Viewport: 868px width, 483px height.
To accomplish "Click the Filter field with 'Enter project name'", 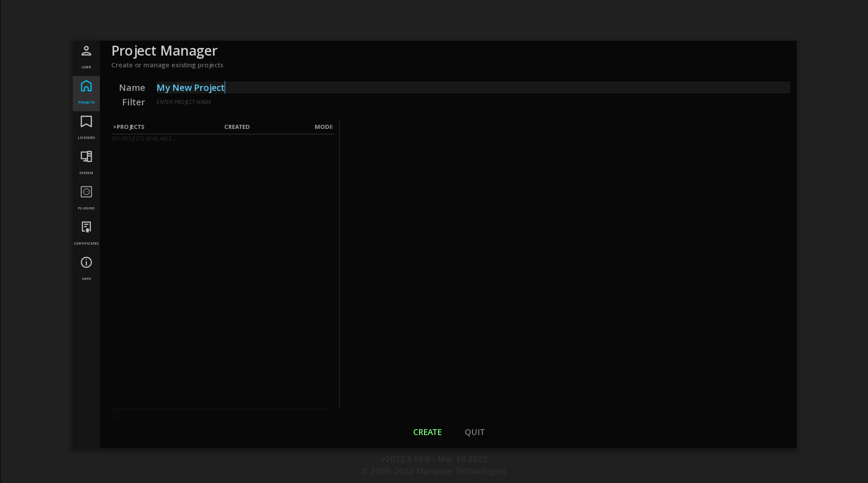I will [x=473, y=102].
